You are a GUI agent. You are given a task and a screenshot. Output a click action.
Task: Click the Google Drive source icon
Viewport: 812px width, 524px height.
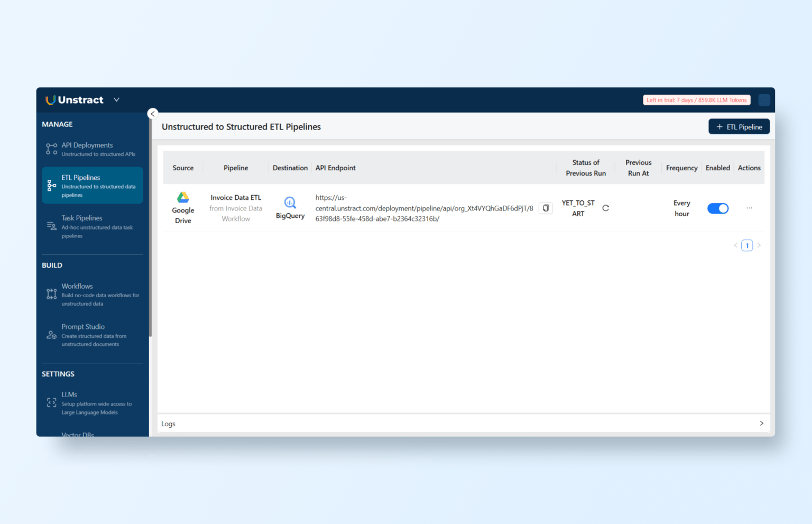183,197
